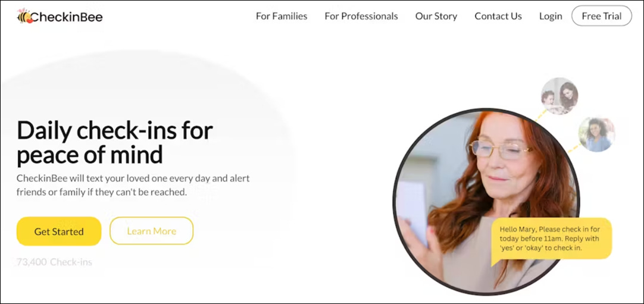Click the CheckinBee brand name

66,17
